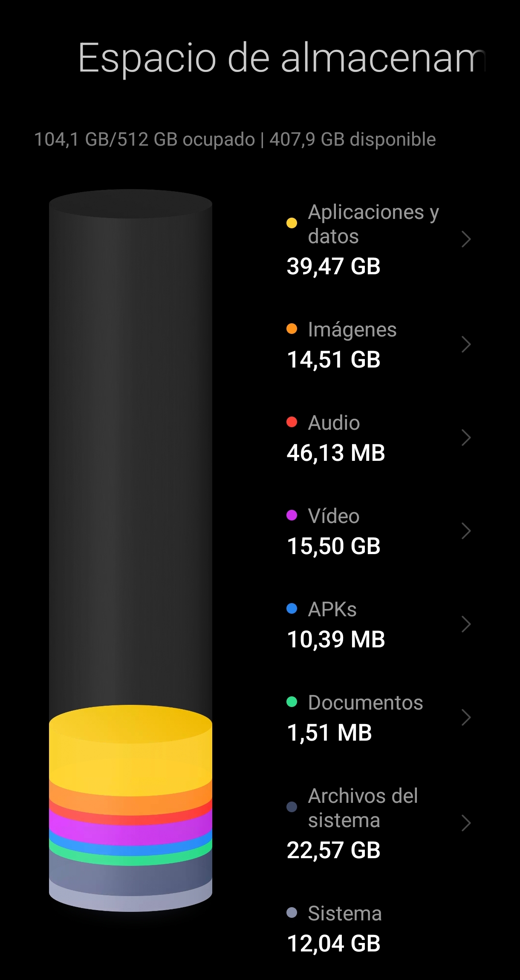The image size is (520, 980).
Task: Tap the Documentos 1,51 MB label
Action: (355, 717)
